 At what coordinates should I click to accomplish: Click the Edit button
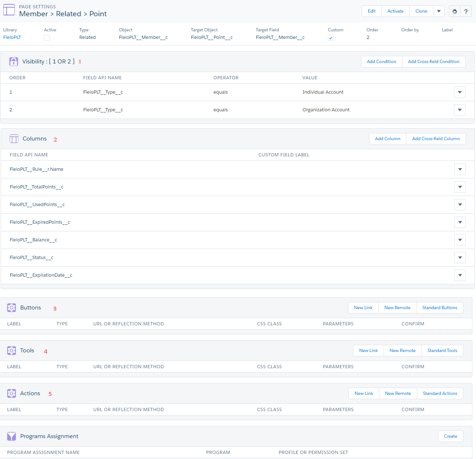point(372,11)
